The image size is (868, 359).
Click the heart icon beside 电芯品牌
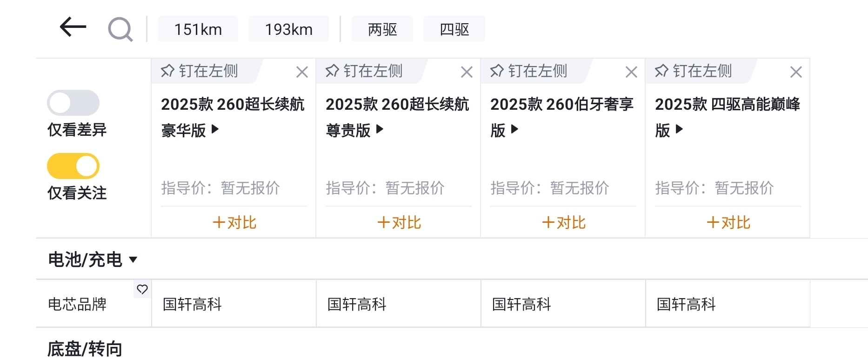(142, 289)
